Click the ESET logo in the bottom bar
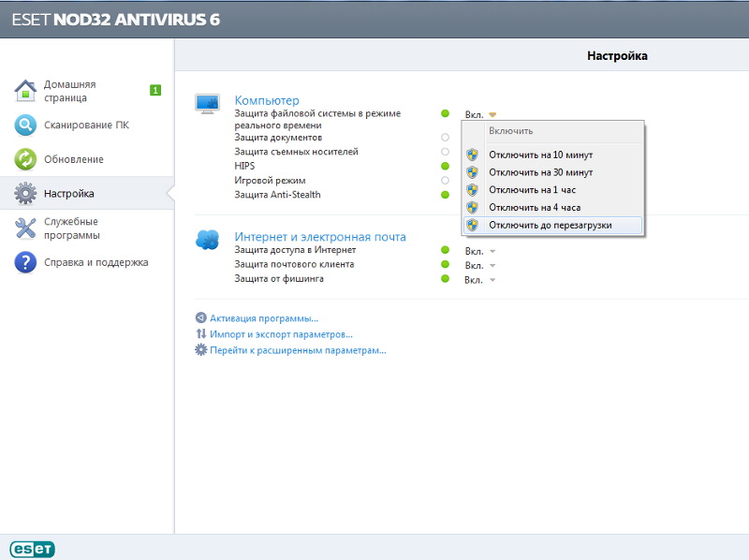The height and width of the screenshot is (560, 749). coord(33,549)
